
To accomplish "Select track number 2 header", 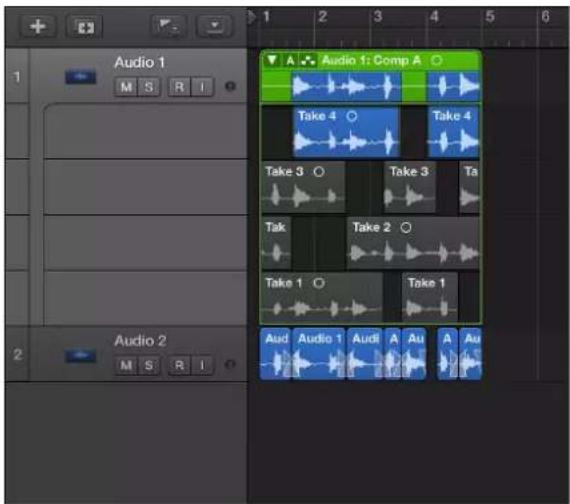I will coord(17,355).
